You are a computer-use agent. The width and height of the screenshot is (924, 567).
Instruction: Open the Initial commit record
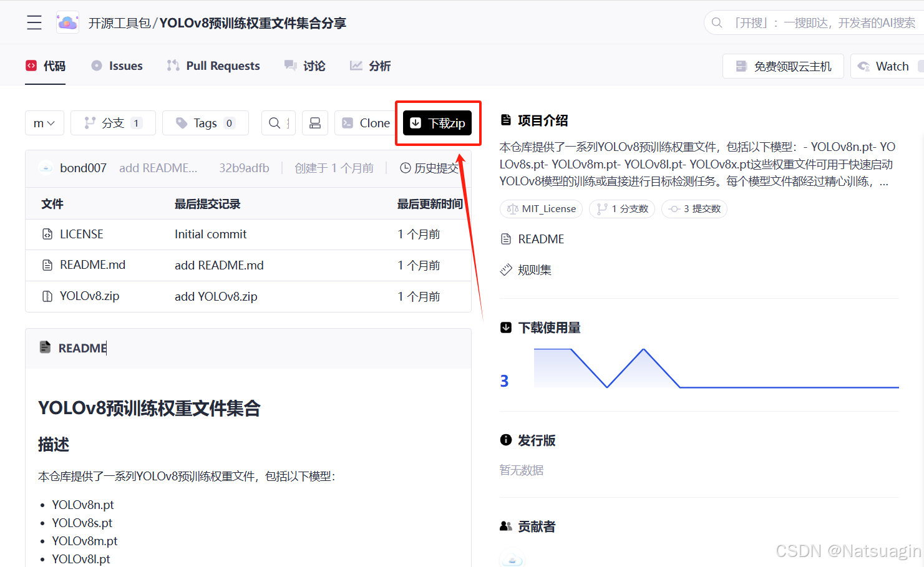(210, 235)
